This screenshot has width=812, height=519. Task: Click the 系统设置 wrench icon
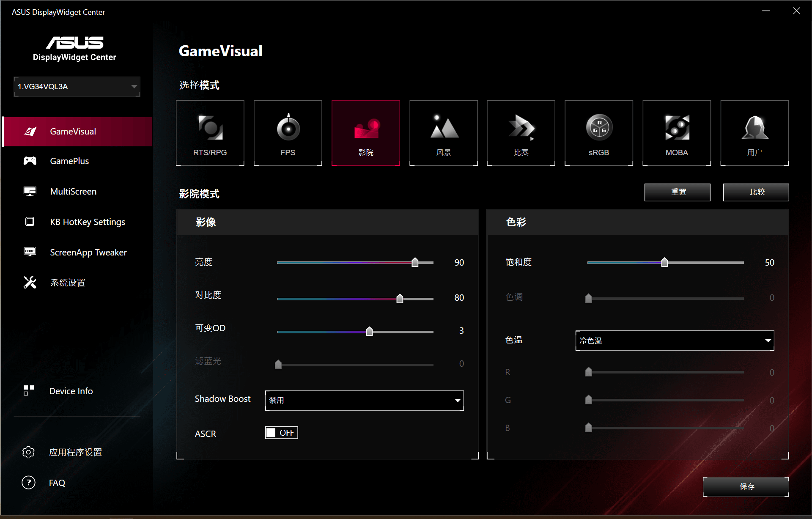coord(30,282)
